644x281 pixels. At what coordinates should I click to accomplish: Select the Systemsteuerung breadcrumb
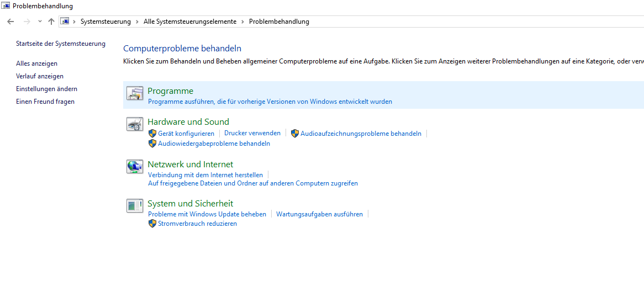click(x=105, y=22)
